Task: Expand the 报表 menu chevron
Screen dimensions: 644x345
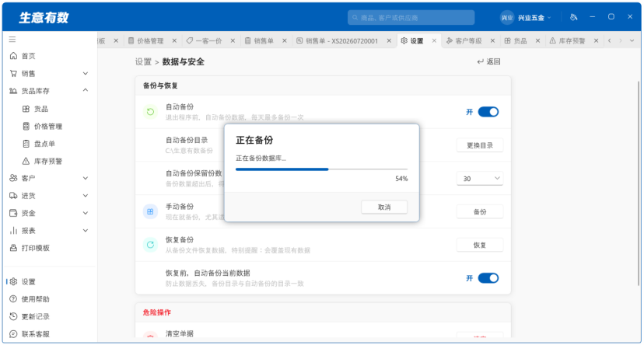Action: (86, 231)
